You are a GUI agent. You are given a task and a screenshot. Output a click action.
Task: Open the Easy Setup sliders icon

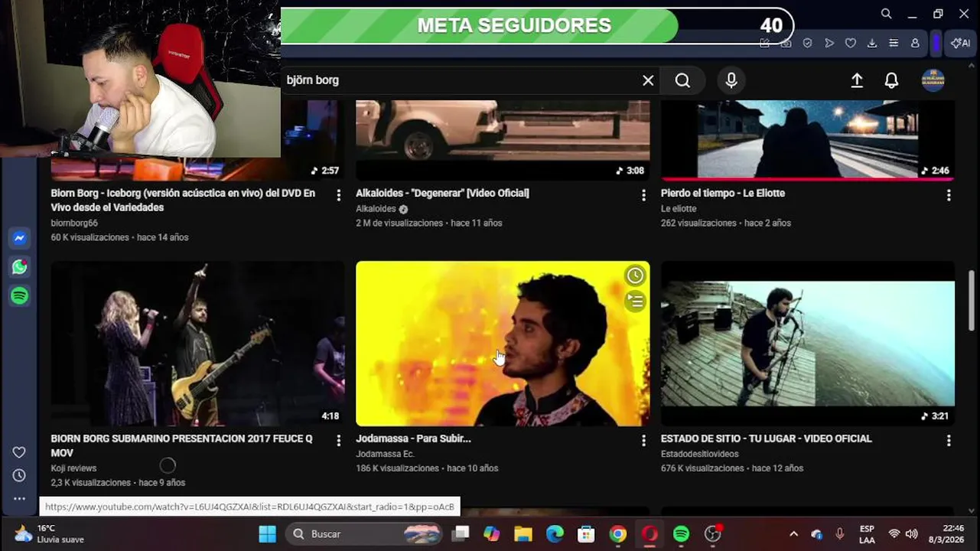pos(894,44)
